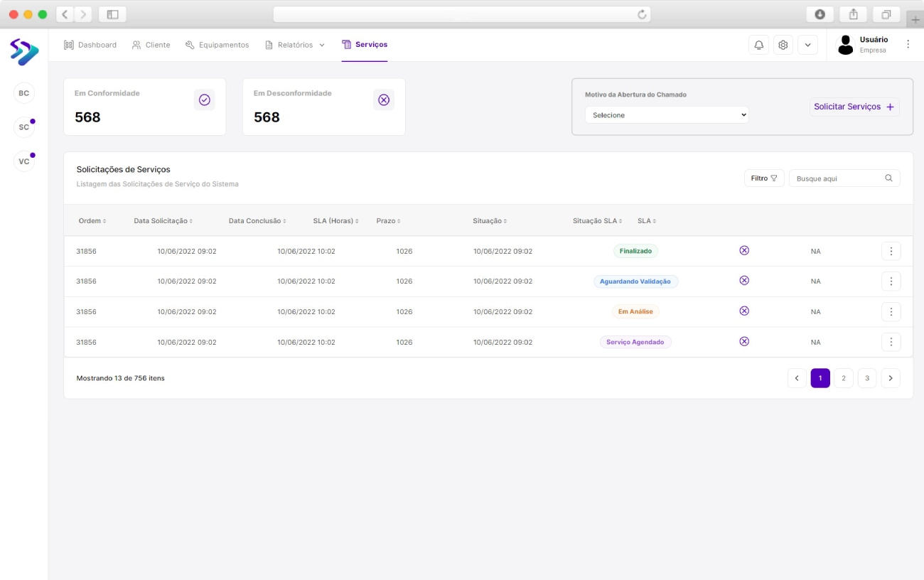Expand the Selecione reason dropdown

(x=667, y=115)
